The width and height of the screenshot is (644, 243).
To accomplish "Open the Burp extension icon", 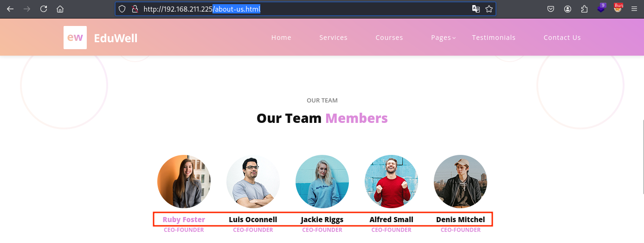I will tap(618, 8).
